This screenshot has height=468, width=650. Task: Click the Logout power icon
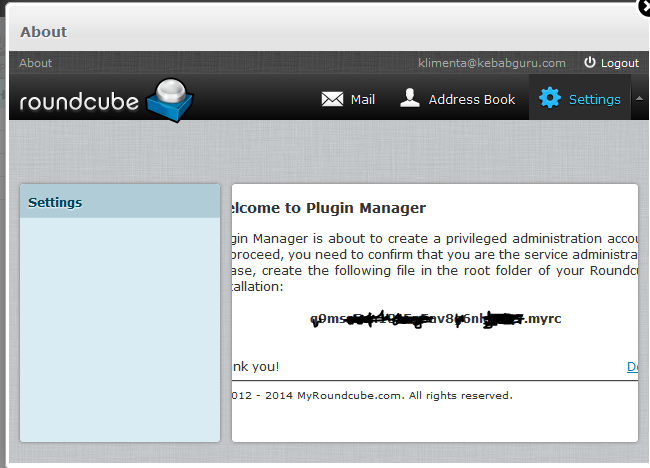[589, 63]
